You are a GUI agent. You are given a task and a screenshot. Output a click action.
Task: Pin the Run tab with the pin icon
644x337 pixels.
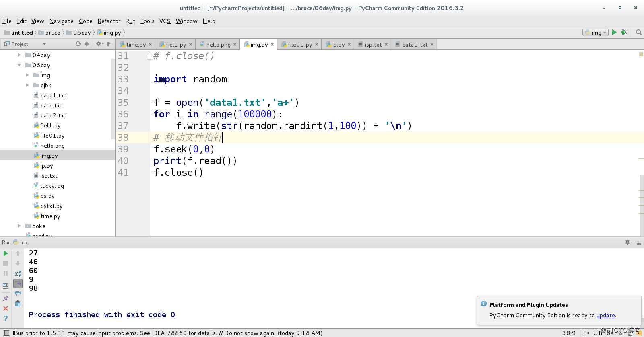[6, 298]
